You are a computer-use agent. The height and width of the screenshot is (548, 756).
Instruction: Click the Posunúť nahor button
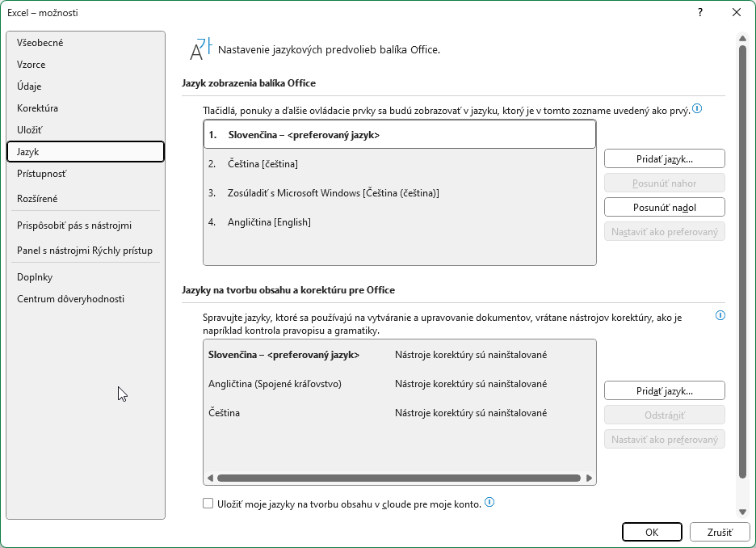665,183
